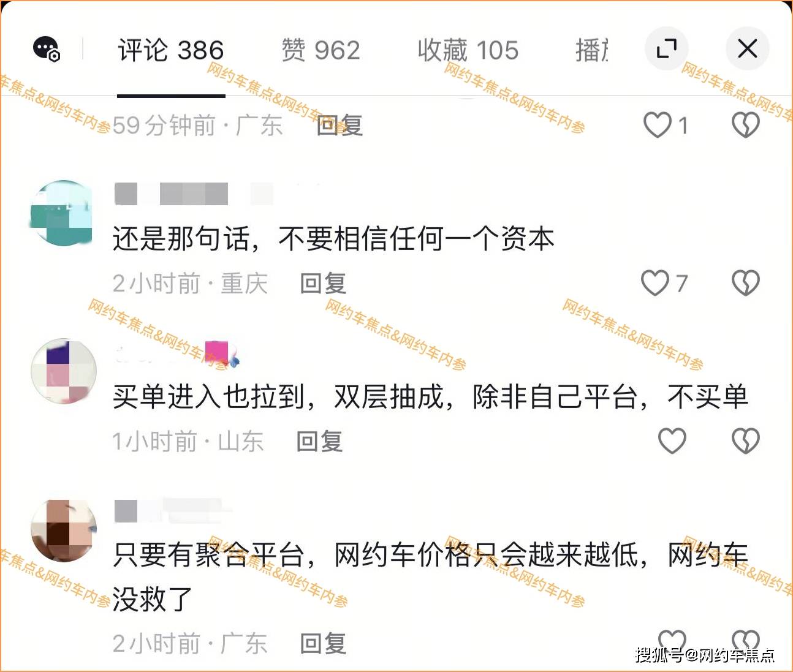Dislike the comment from 重庆

click(x=746, y=283)
